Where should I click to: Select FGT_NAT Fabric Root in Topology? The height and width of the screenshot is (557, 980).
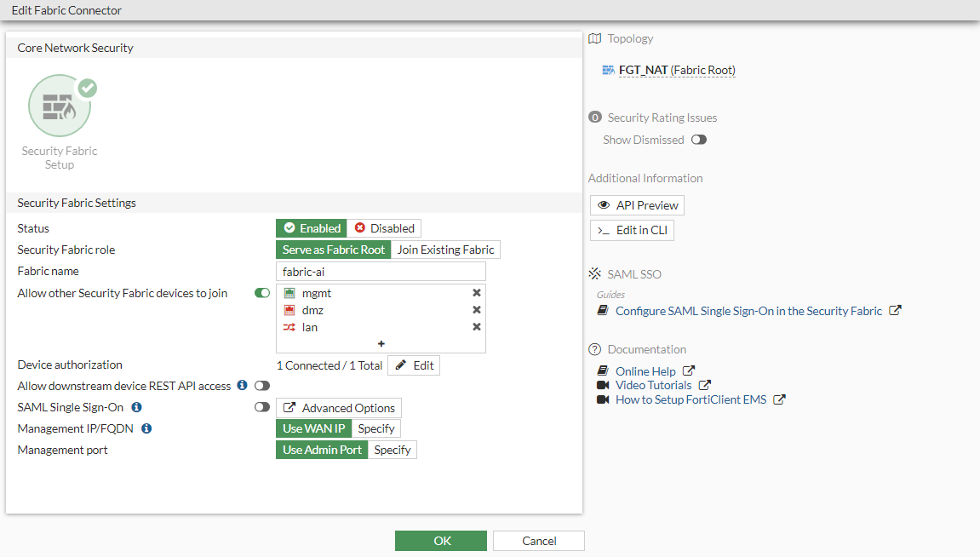point(676,70)
